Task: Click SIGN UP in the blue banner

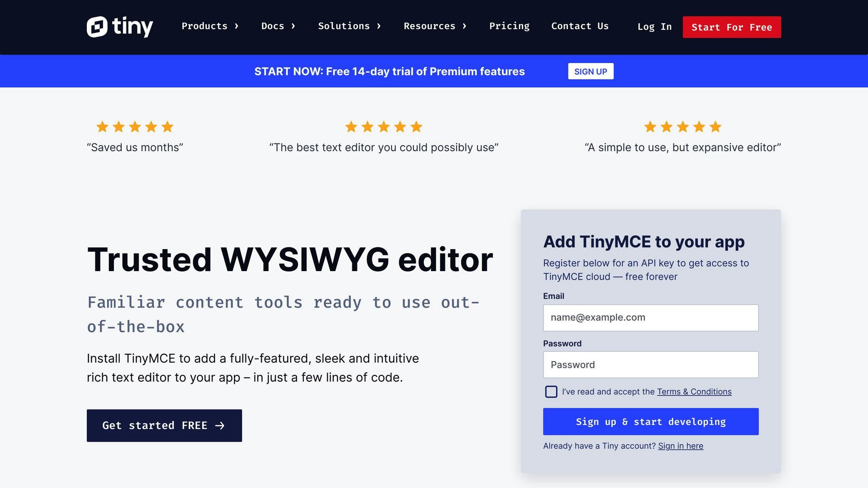Action: (590, 71)
